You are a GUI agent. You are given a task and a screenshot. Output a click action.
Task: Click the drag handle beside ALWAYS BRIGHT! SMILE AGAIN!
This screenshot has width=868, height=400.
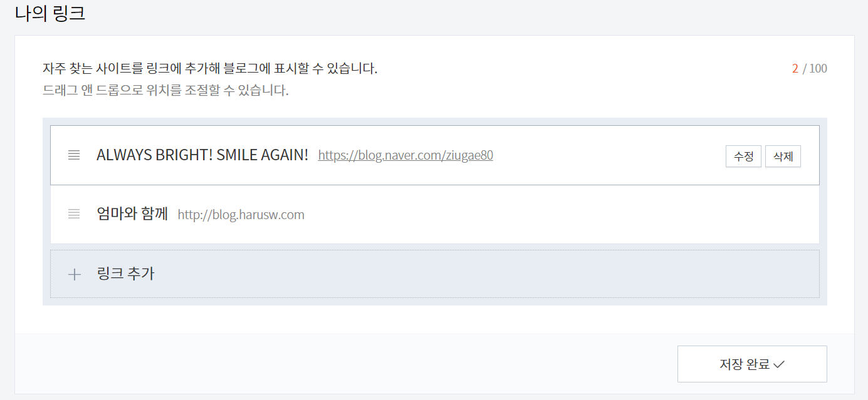[x=73, y=155]
